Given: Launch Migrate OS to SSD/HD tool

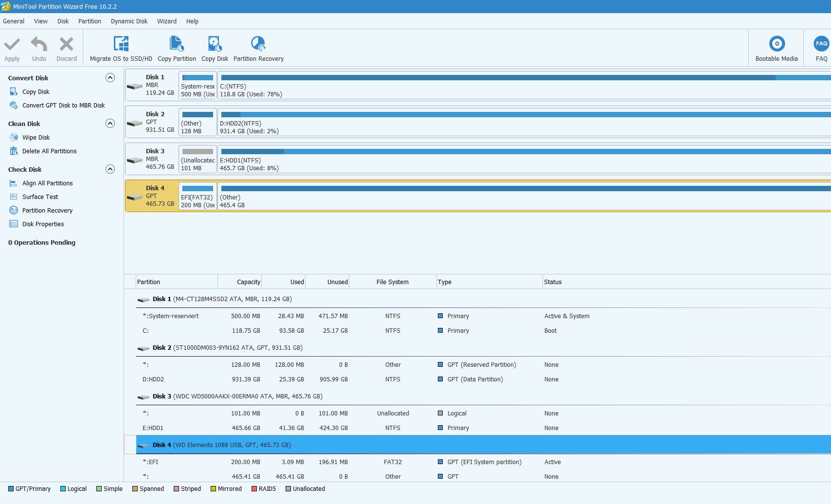Looking at the screenshot, I should click(x=121, y=49).
